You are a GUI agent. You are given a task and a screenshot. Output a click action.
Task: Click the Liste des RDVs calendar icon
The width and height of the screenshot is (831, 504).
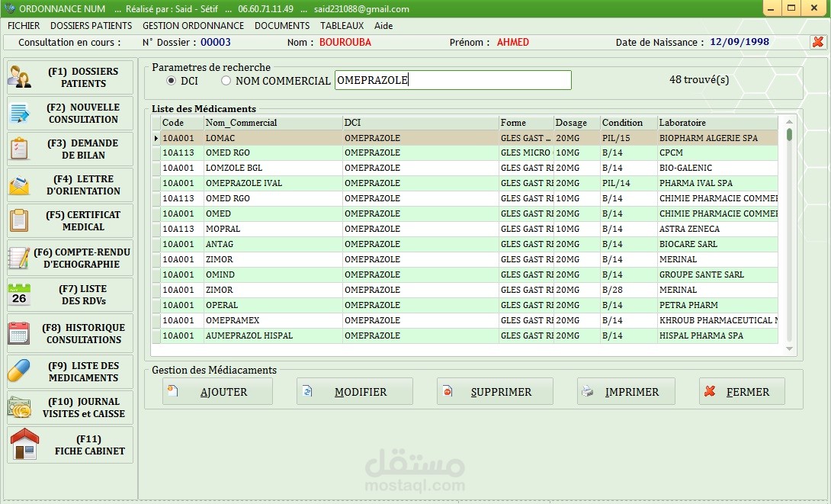click(x=19, y=295)
